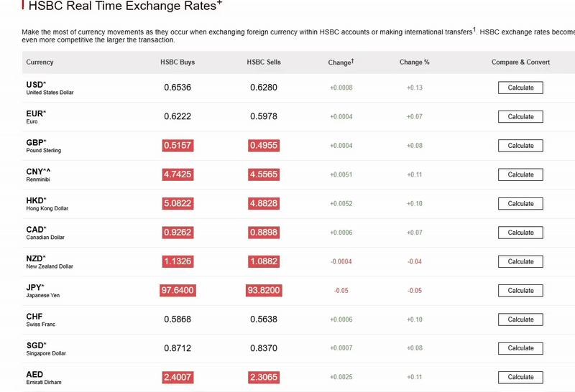Viewport: 575px width, 392px height.
Task: Click the CHF sell rate 0.5638
Action: click(264, 319)
